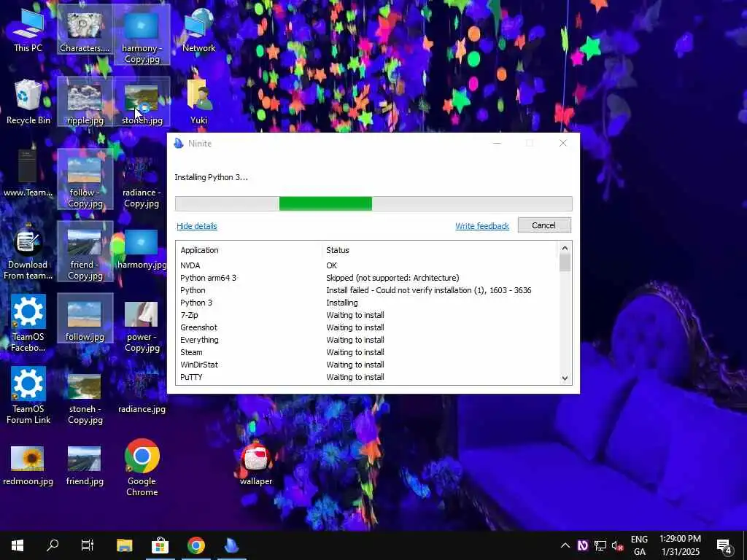Viewport: 747px width, 560px height.
Task: Open the Yuki user folder icon
Action: pos(198,102)
